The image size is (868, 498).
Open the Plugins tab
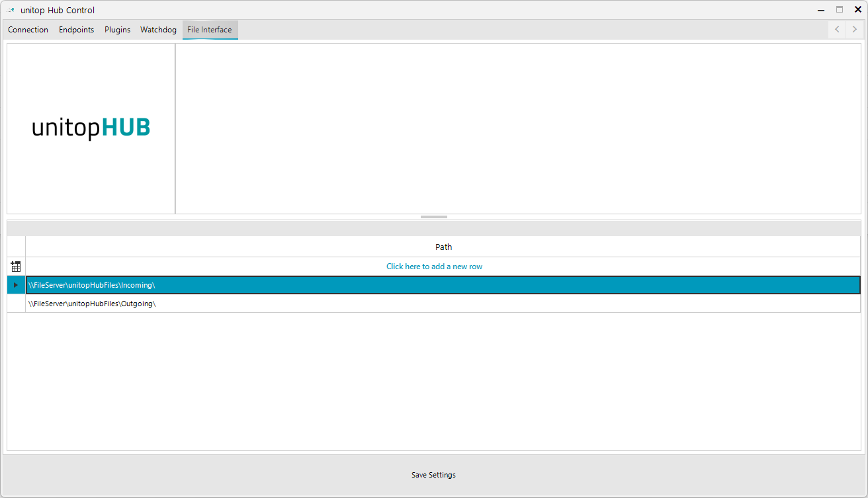pos(117,30)
